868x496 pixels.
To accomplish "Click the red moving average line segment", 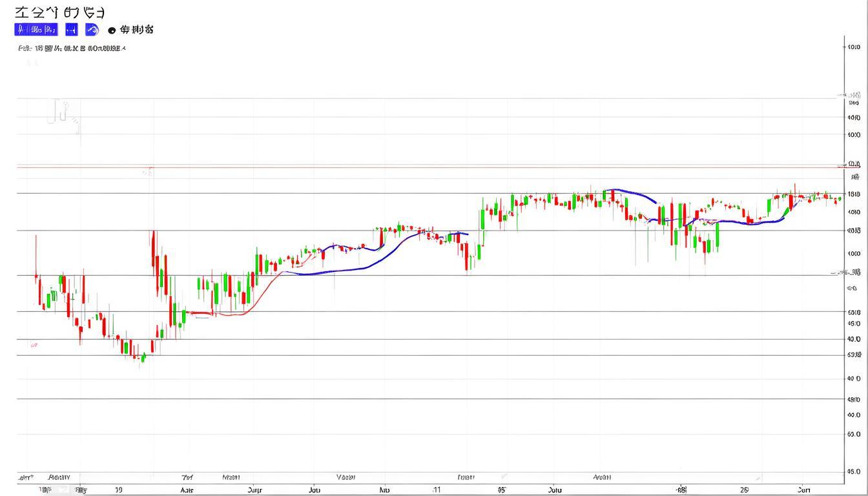I will click(258, 296).
